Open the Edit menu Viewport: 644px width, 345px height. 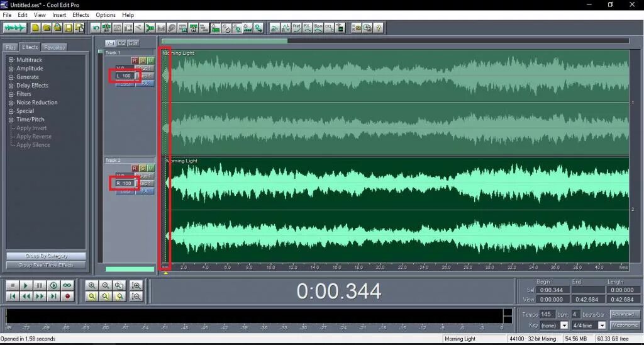point(22,15)
